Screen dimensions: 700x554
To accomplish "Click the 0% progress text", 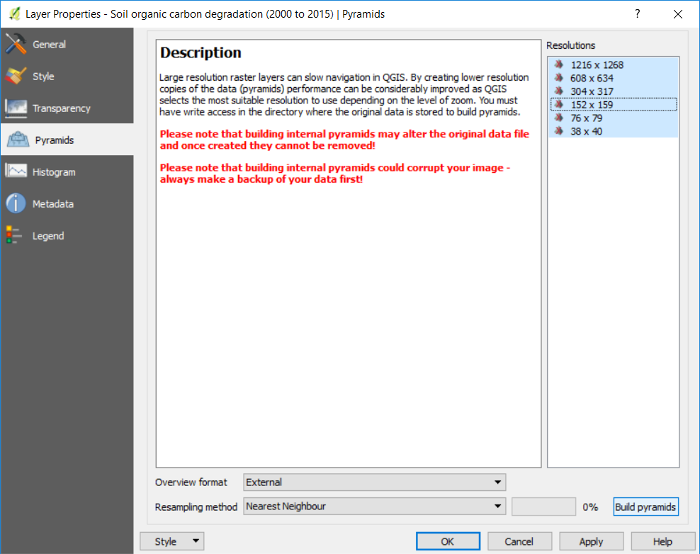I will point(590,507).
